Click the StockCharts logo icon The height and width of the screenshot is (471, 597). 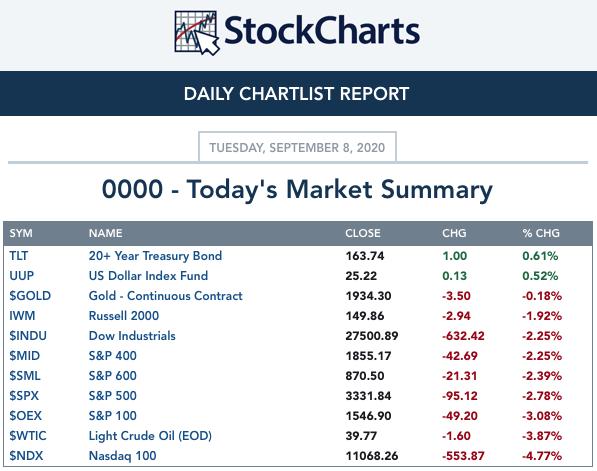pos(196,33)
